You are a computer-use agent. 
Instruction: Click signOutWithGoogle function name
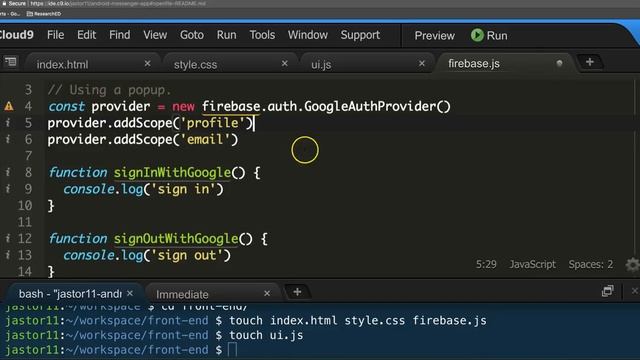tap(176, 238)
